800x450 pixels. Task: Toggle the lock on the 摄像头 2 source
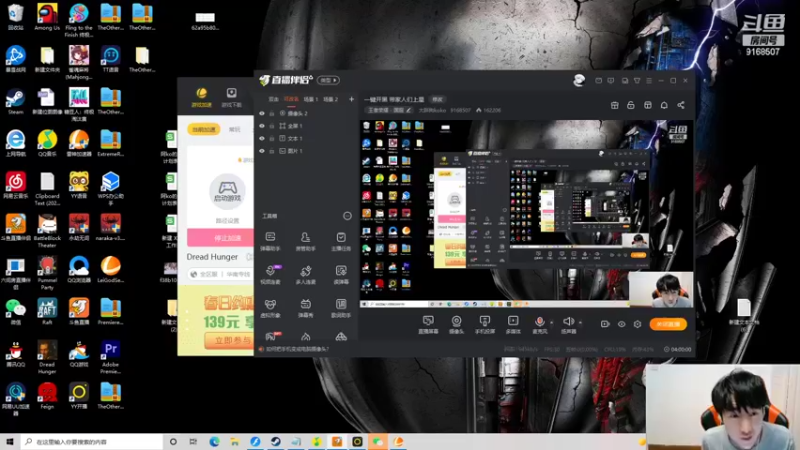pyautogui.click(x=272, y=113)
